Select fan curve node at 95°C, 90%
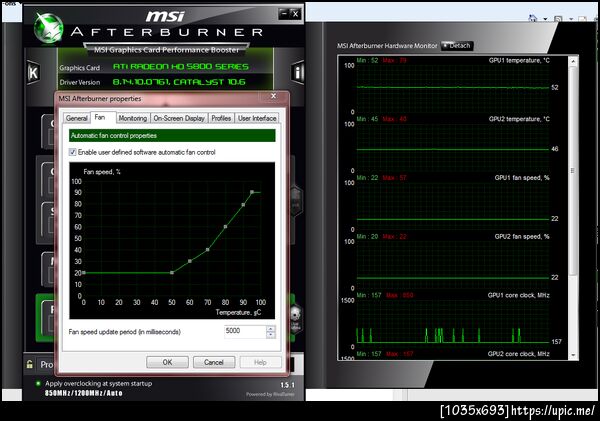The width and height of the screenshot is (600, 421). (252, 192)
